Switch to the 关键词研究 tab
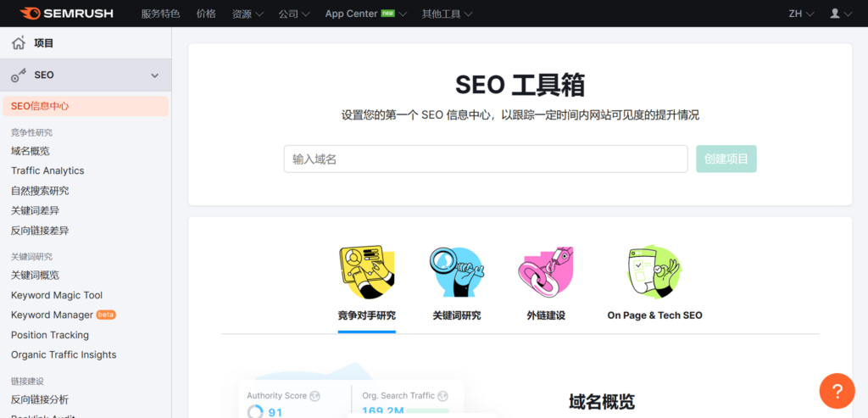 coord(457,315)
